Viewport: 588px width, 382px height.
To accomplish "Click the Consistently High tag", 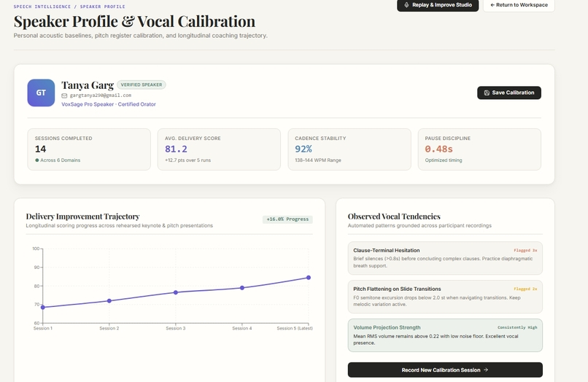I will pos(517,327).
